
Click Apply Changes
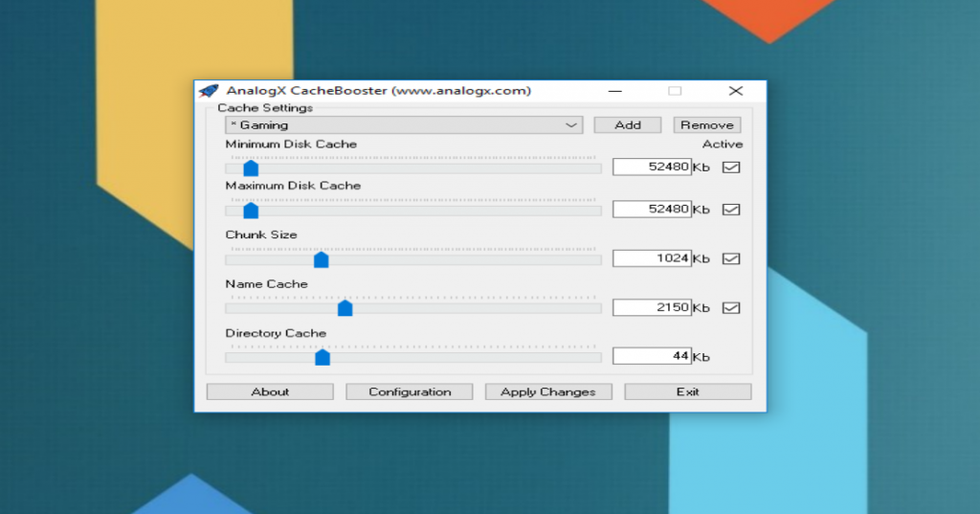point(548,392)
